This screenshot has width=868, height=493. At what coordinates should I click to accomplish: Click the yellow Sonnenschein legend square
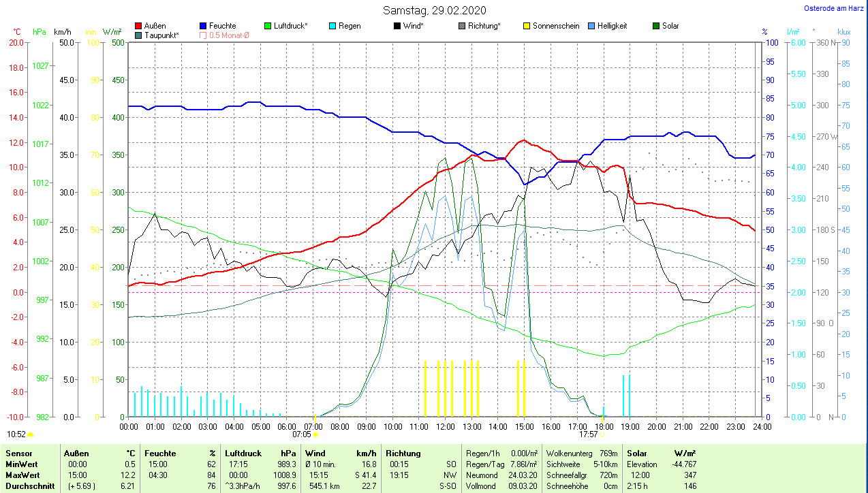pyautogui.click(x=527, y=26)
